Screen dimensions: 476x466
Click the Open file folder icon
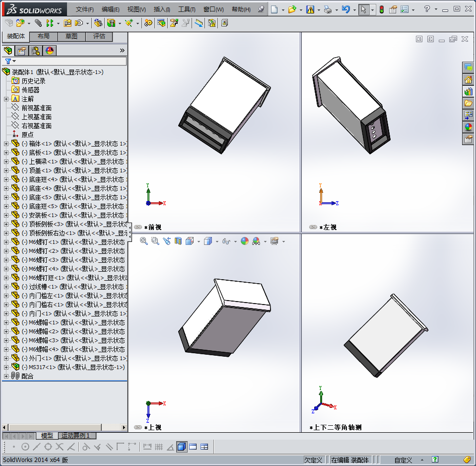point(292,9)
